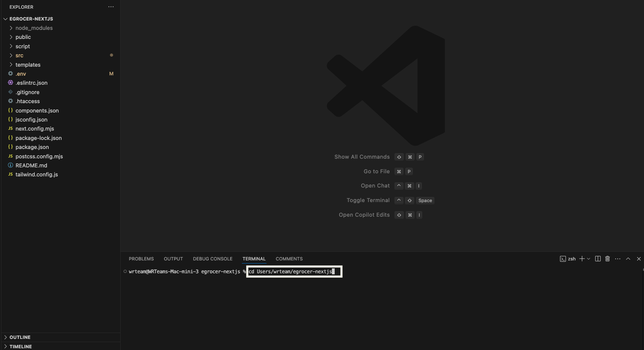The width and height of the screenshot is (644, 350).
Task: Open terminal panel more actions menu
Action: click(x=618, y=259)
